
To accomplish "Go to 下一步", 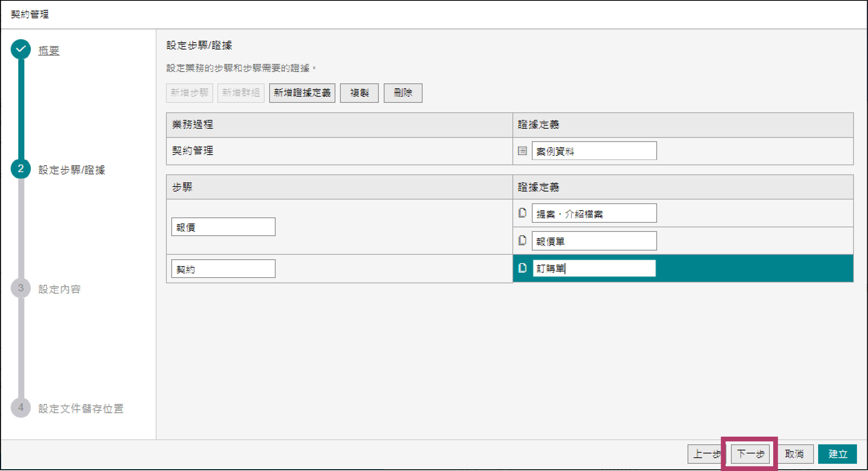I will pos(750,454).
